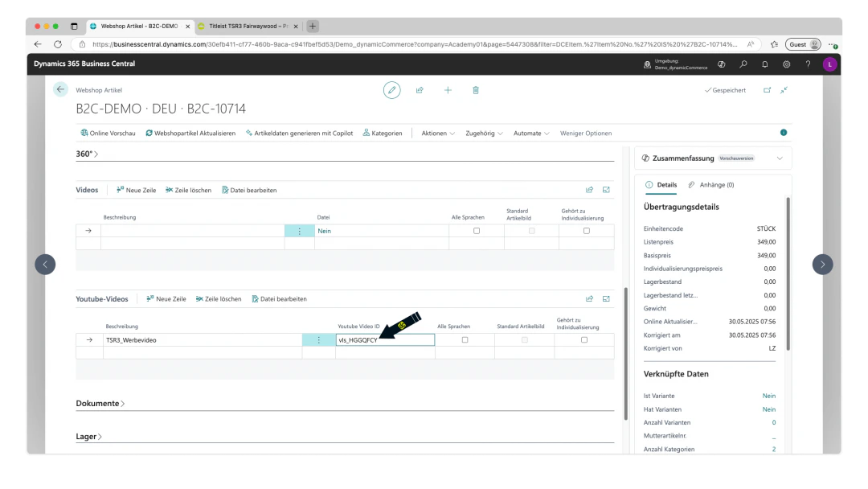868x489 pixels.
Task: Share the Videos list icon
Action: click(x=590, y=190)
